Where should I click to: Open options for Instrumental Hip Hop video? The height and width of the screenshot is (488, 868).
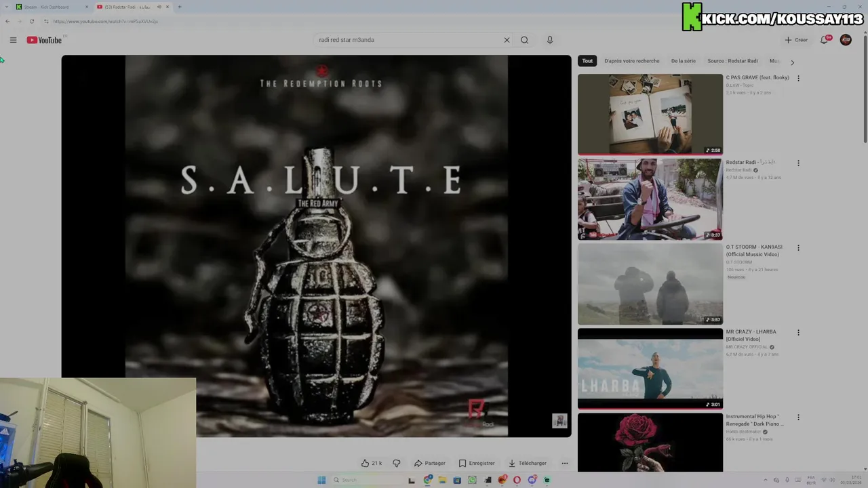pos(798,417)
